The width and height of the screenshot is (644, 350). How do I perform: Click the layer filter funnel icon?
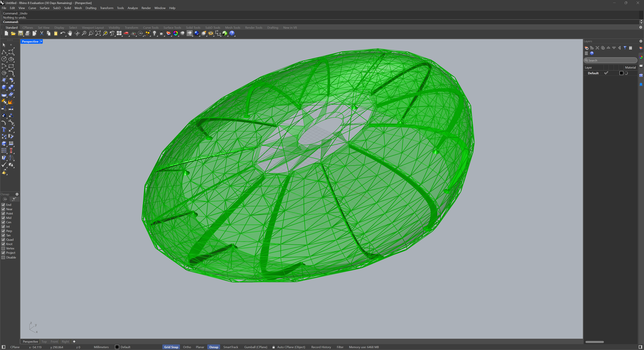tap(625, 48)
